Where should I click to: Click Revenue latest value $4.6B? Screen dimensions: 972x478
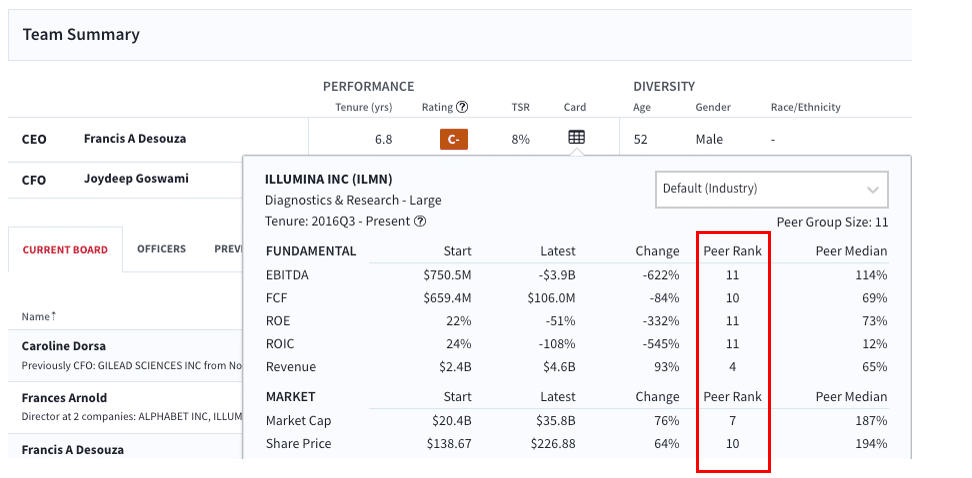tap(559, 367)
